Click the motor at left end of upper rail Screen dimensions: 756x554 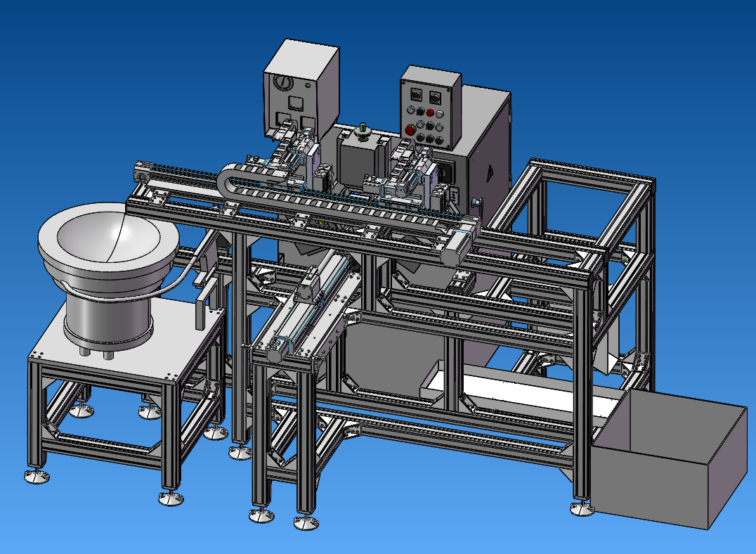pyautogui.click(x=143, y=173)
